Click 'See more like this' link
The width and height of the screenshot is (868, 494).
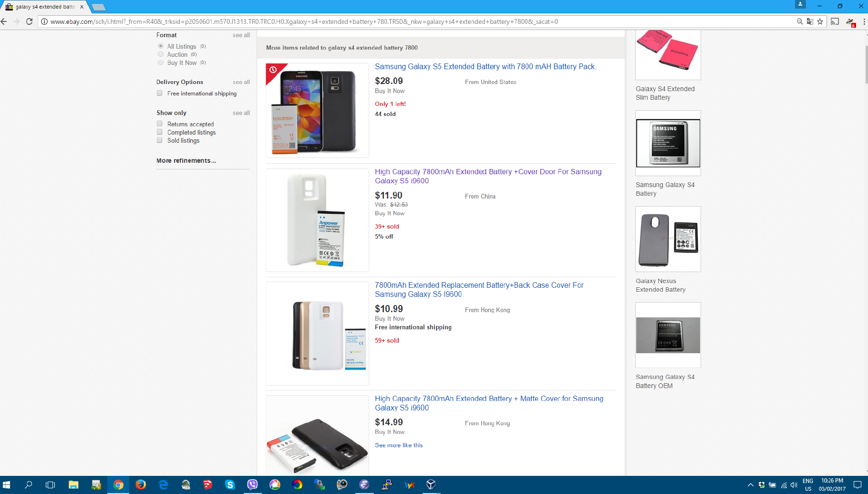pos(399,445)
